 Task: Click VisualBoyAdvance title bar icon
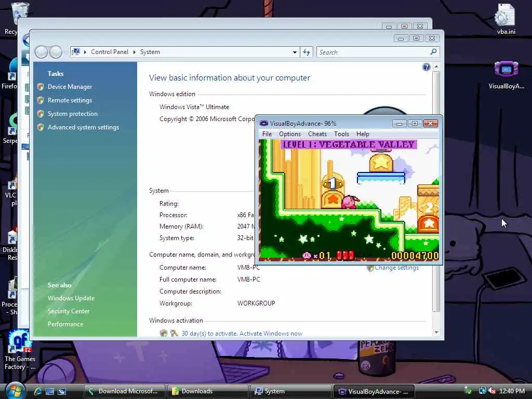tap(263, 123)
